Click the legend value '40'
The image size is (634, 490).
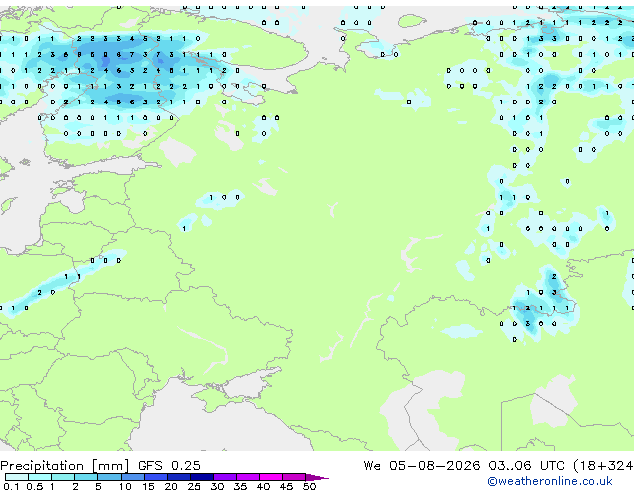pos(263,486)
